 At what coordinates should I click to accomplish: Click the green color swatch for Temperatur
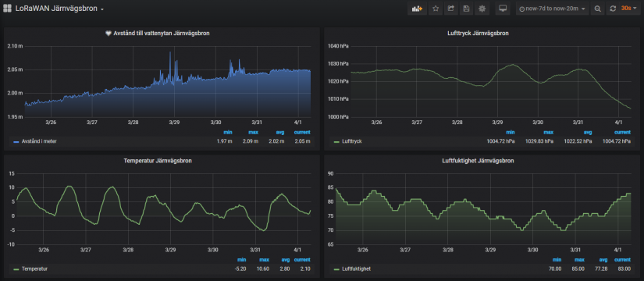pos(16,269)
